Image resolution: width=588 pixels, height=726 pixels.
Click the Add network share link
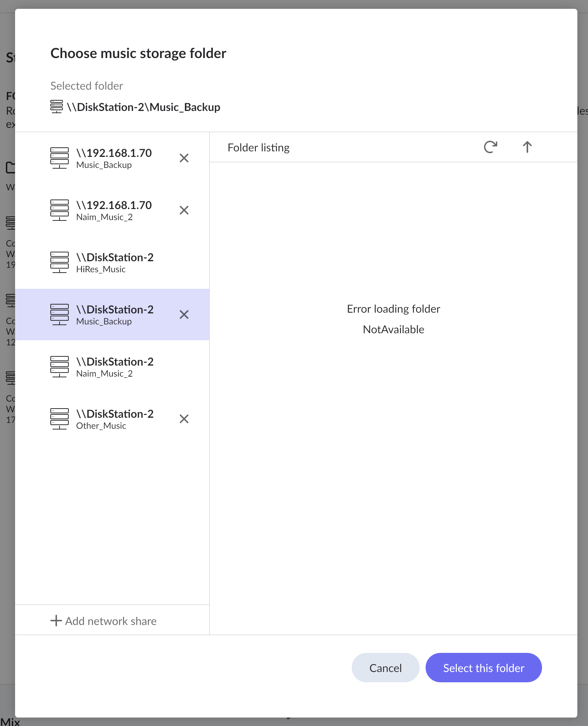click(111, 621)
